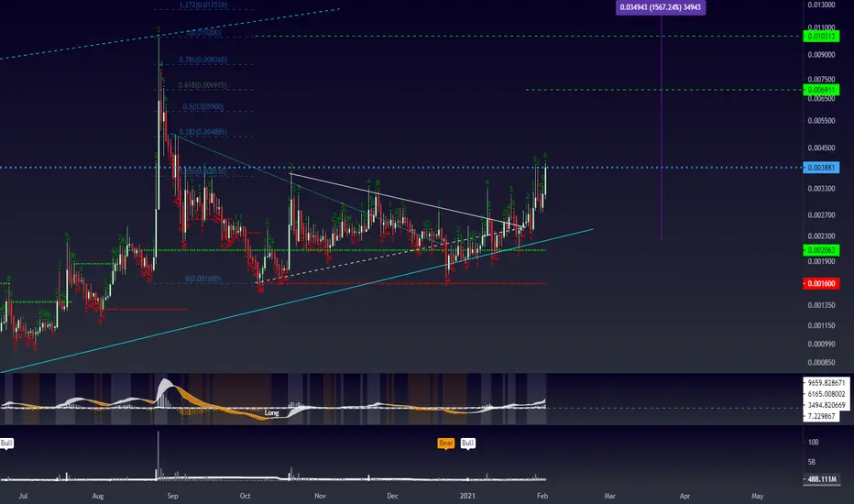Viewport: 854px width, 504px height.
Task: Click the Feb date on the time axis
Action: coord(542,496)
